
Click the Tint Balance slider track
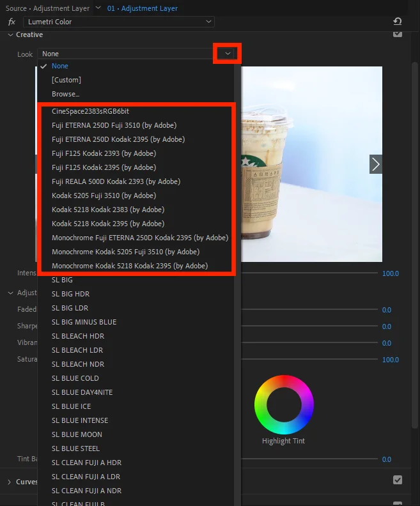[309, 459]
